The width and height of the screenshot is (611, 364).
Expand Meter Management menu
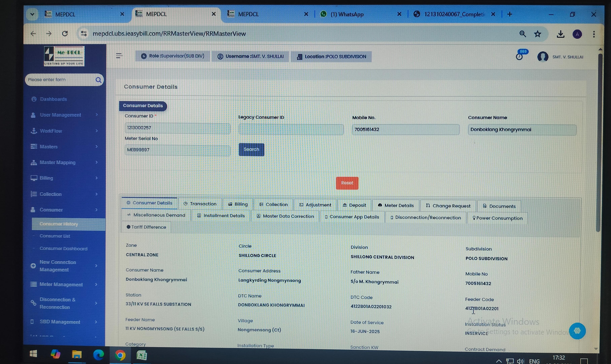64,284
